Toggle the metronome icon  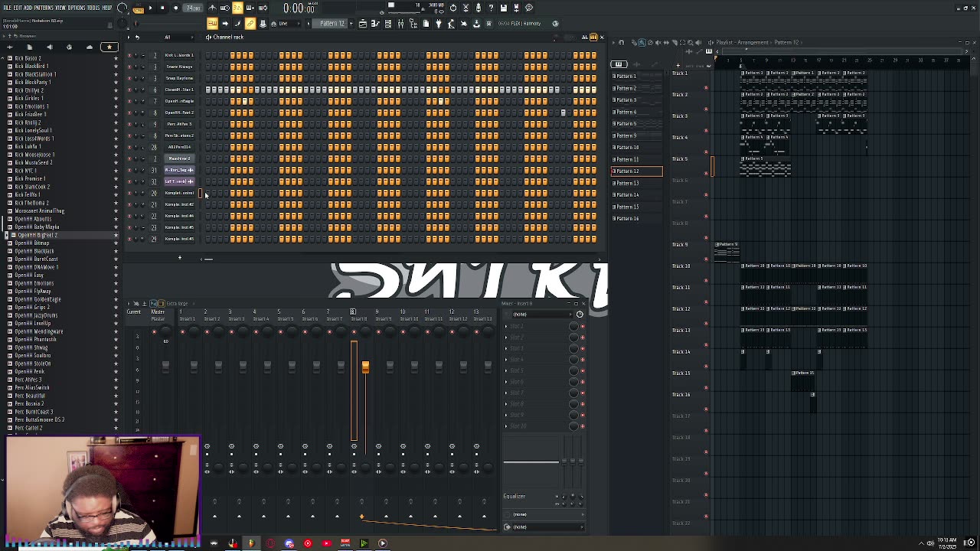tap(213, 8)
